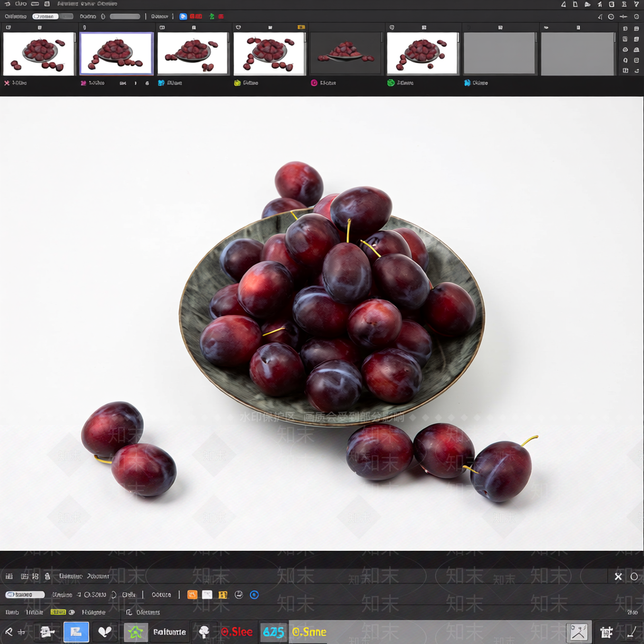Enable the pink circle flag on the filmstrip row

314,83
